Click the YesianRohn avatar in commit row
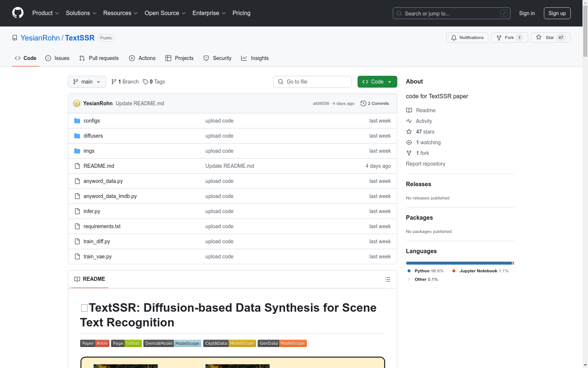 [76, 103]
